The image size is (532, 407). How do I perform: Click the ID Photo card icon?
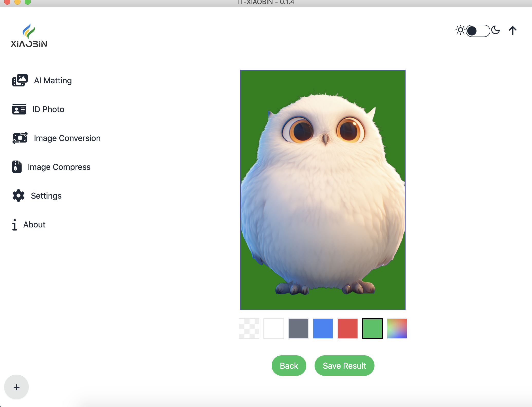[19, 109]
